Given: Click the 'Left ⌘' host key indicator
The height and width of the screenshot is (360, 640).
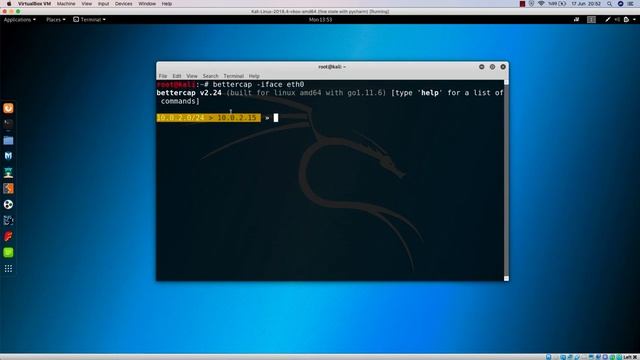Looking at the screenshot, I should pyautogui.click(x=630, y=357).
